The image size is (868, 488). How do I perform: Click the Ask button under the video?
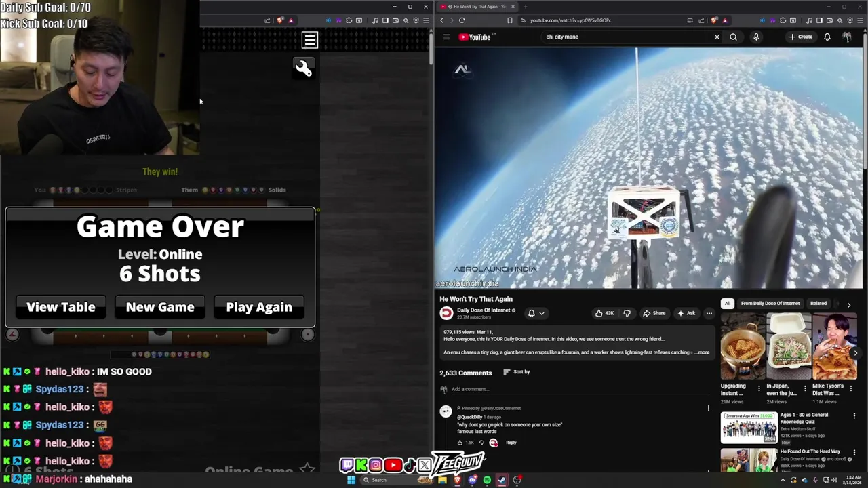pos(686,313)
